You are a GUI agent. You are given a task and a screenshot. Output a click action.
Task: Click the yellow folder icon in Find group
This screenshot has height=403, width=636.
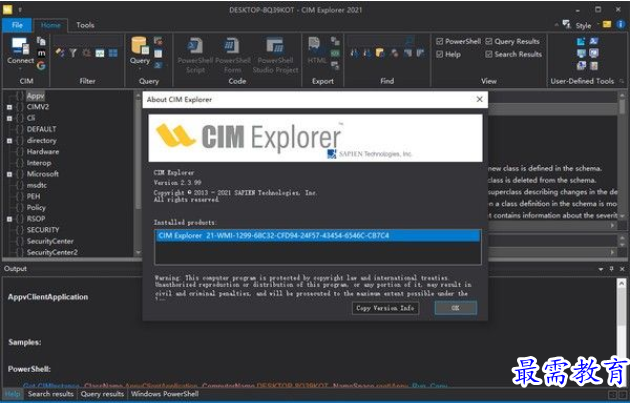click(380, 53)
